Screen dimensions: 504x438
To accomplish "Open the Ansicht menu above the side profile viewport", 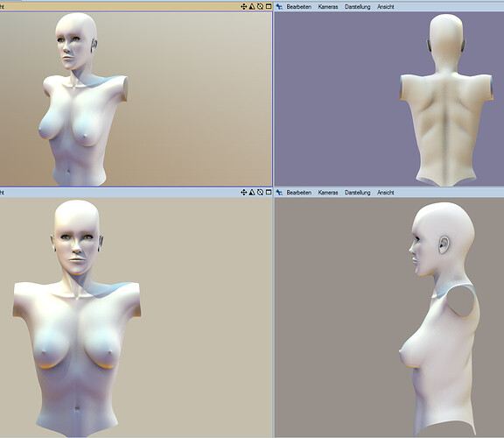I will [x=385, y=192].
